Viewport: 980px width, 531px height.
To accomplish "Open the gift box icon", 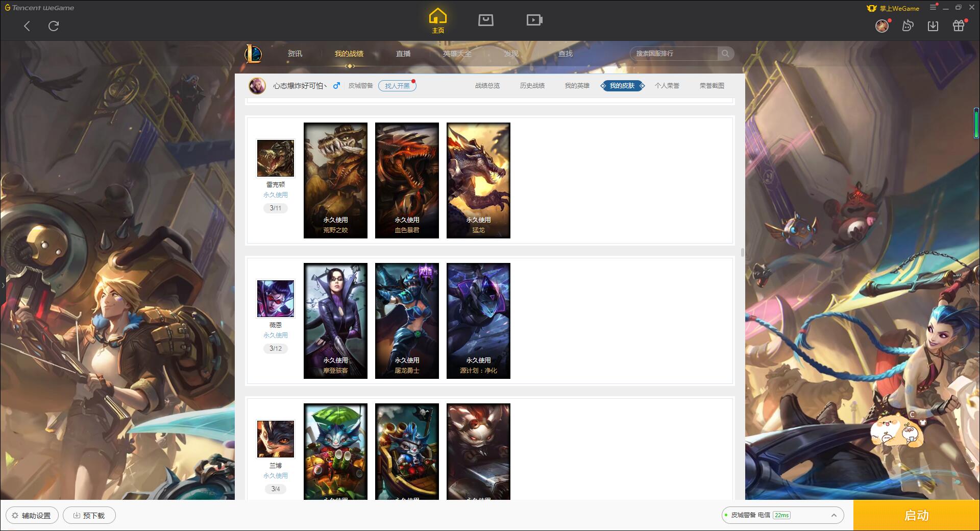I will (959, 26).
